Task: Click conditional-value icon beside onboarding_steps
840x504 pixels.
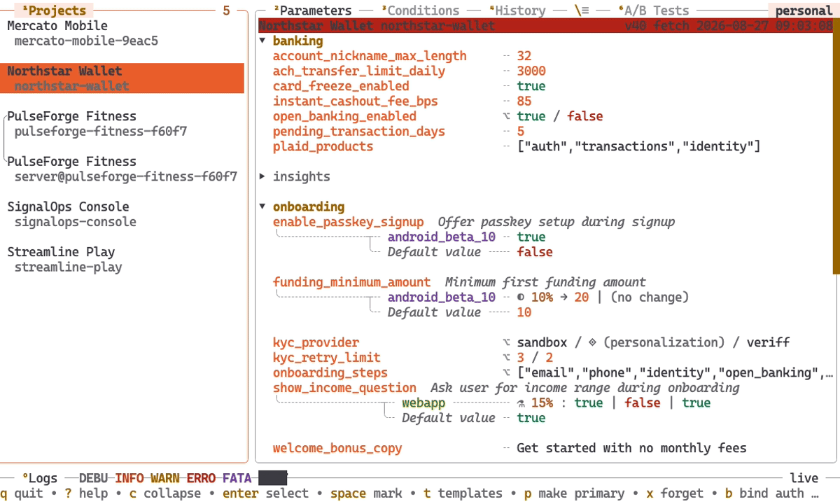Action: point(506,373)
